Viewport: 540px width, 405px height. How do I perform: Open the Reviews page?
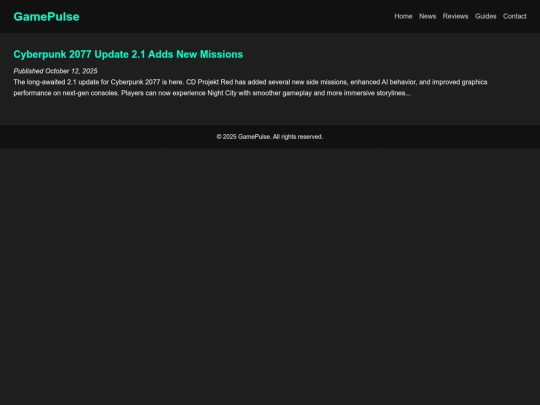pos(455,16)
